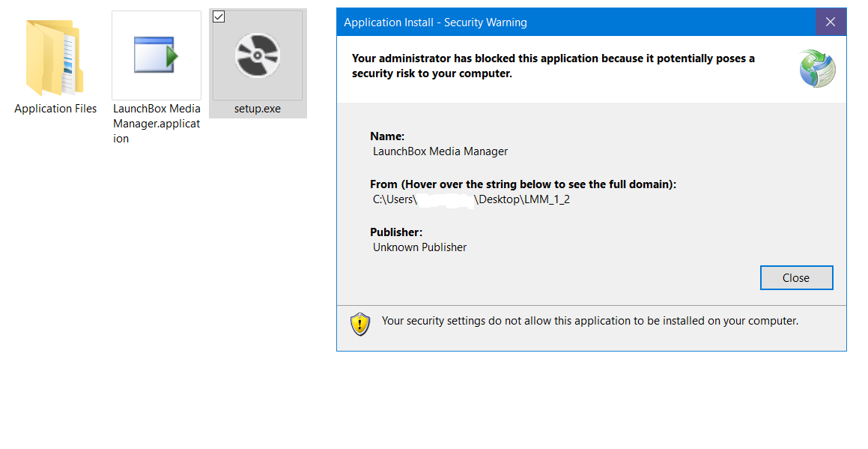The width and height of the screenshot is (868, 449).
Task: Close the Application Install dialog with X
Action: pyautogui.click(x=831, y=22)
